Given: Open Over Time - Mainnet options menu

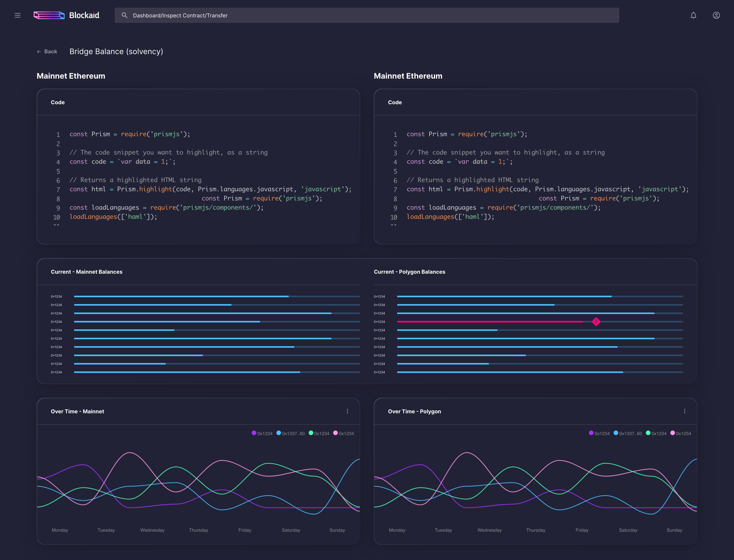Looking at the screenshot, I should click(348, 411).
